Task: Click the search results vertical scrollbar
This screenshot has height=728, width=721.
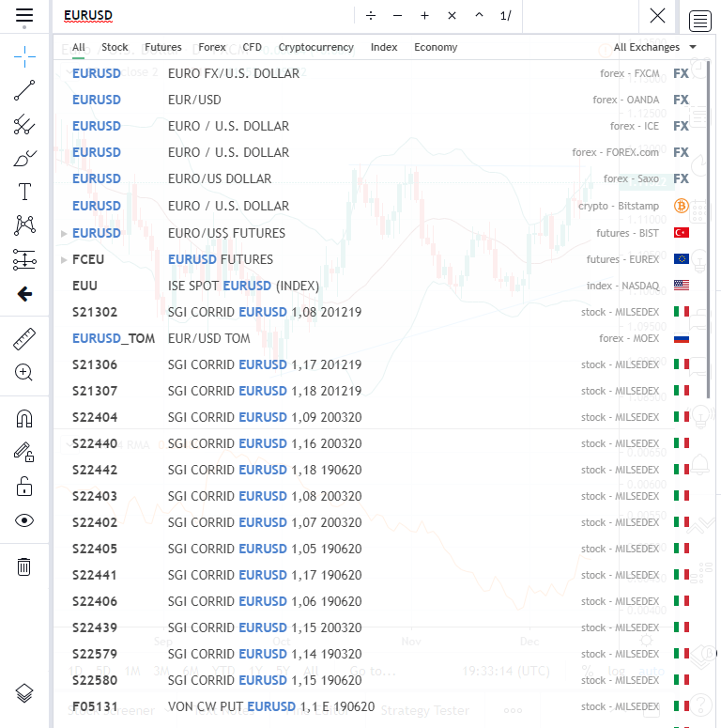Action: pyautogui.click(x=708, y=230)
